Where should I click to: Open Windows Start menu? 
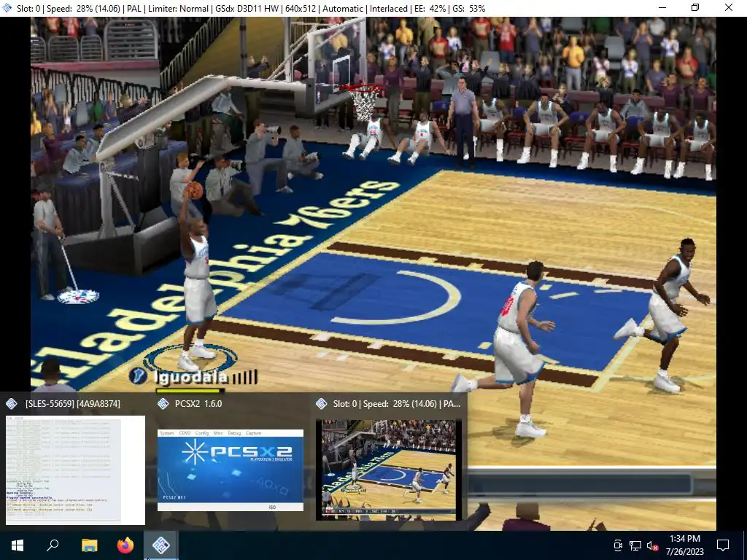click(18, 545)
